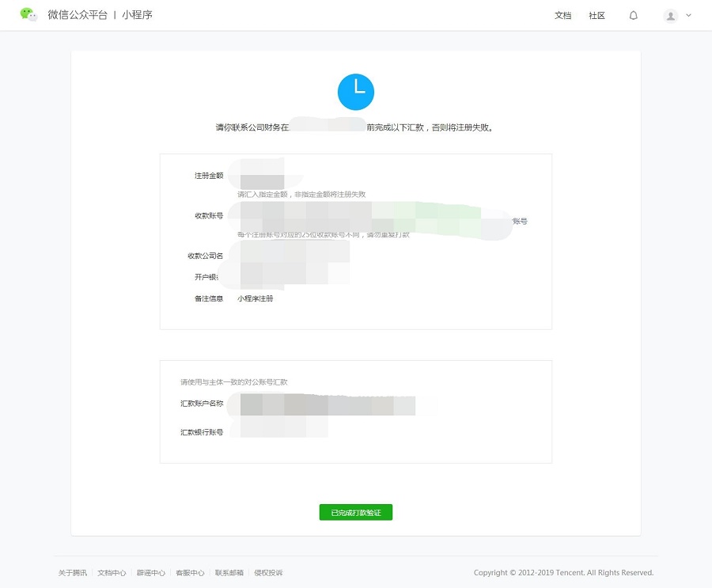
Task: Open the 文档 menu item
Action: click(563, 16)
